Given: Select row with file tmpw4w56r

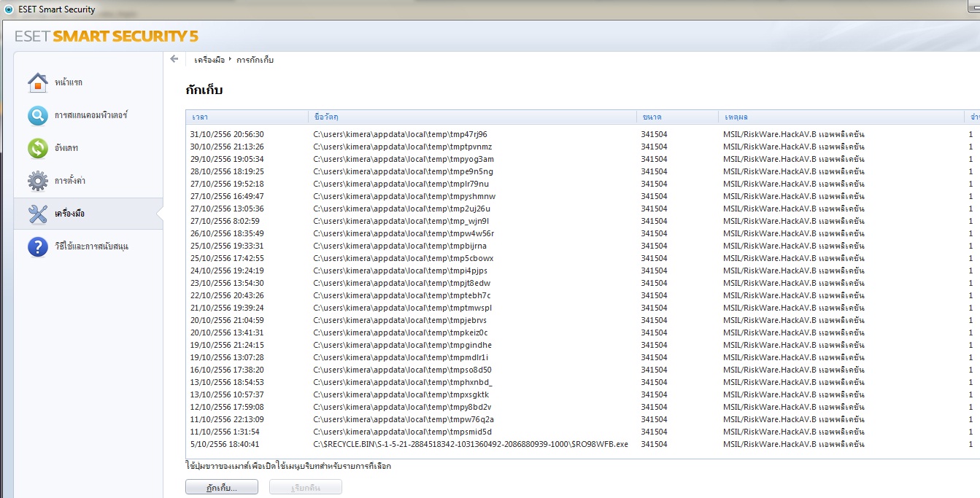Looking at the screenshot, I should [x=582, y=233].
